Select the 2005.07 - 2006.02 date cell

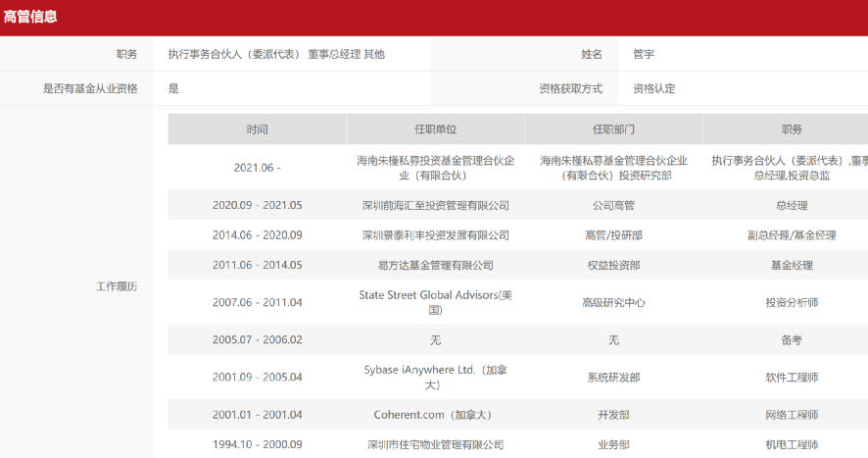(257, 339)
